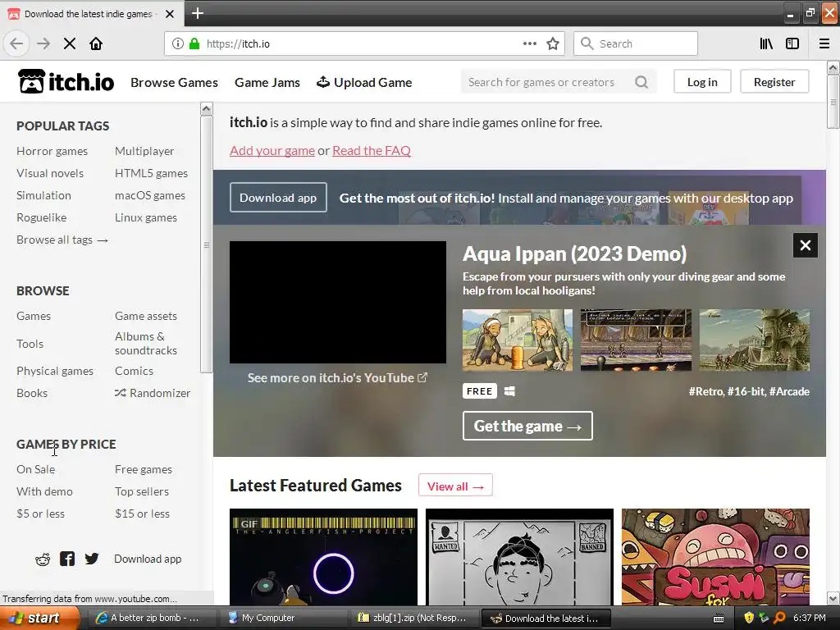Click the Windows platform icon beside FREE
The image size is (840, 630).
(x=509, y=391)
